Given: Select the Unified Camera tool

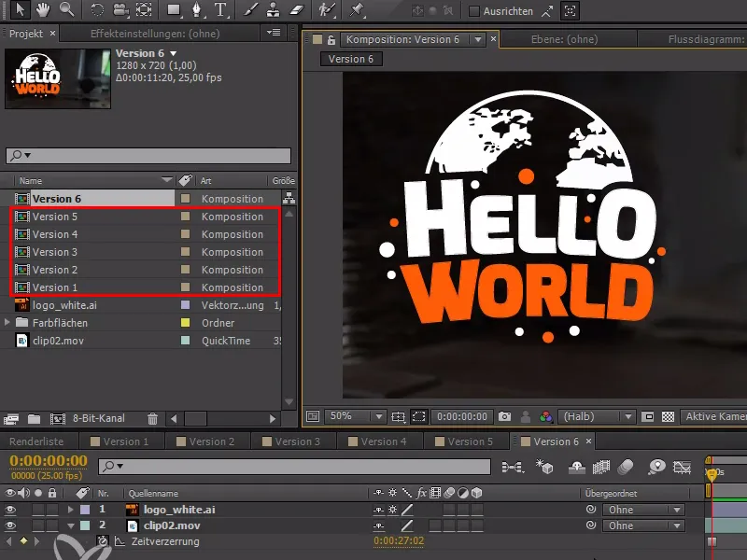Looking at the screenshot, I should coord(120,10).
